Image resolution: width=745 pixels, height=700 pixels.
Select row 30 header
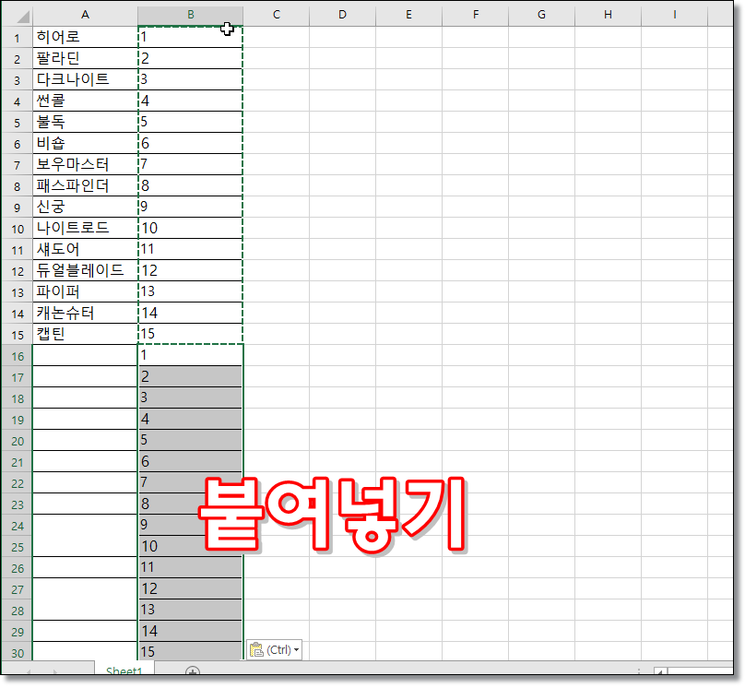18,652
